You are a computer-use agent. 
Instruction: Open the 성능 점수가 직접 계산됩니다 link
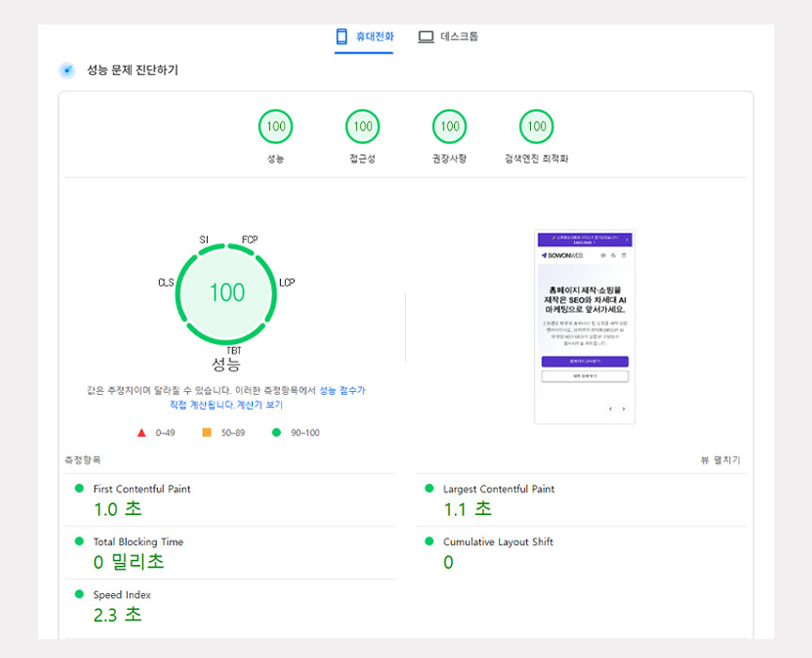click(x=342, y=390)
